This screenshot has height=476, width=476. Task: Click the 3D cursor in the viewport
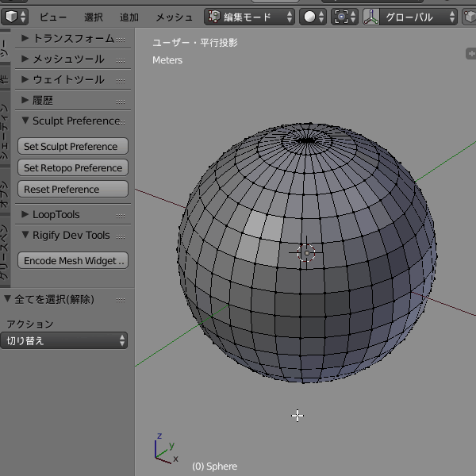tap(306, 252)
